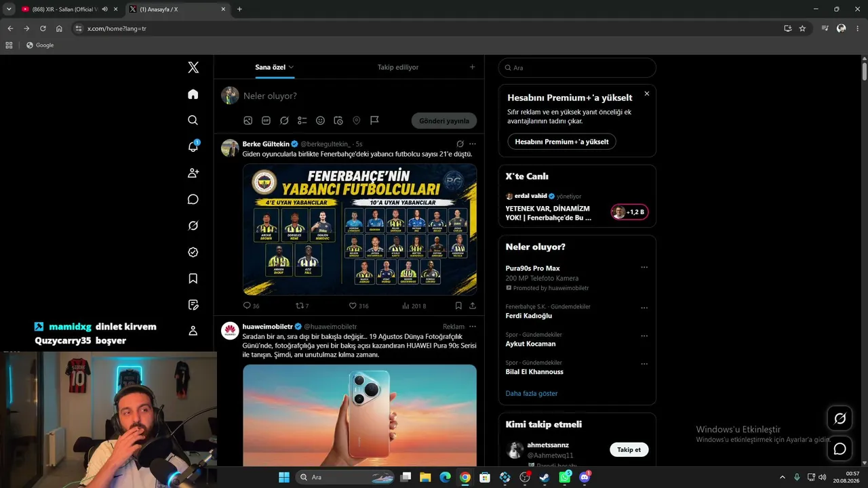Image resolution: width=868 pixels, height=488 pixels.
Task: Select the Anasayfa / X browser tab
Action: pyautogui.click(x=178, y=9)
